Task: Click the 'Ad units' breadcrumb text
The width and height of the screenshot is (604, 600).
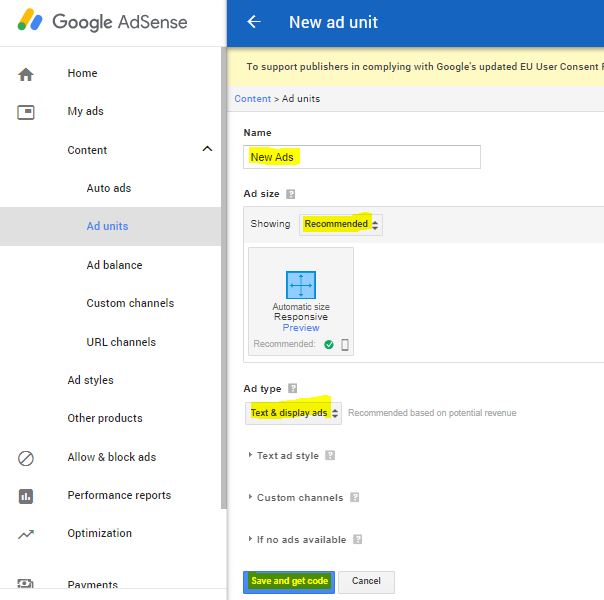Action: 301,99
